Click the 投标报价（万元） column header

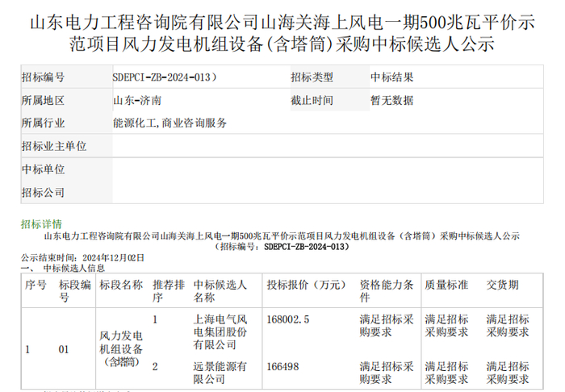point(306,285)
